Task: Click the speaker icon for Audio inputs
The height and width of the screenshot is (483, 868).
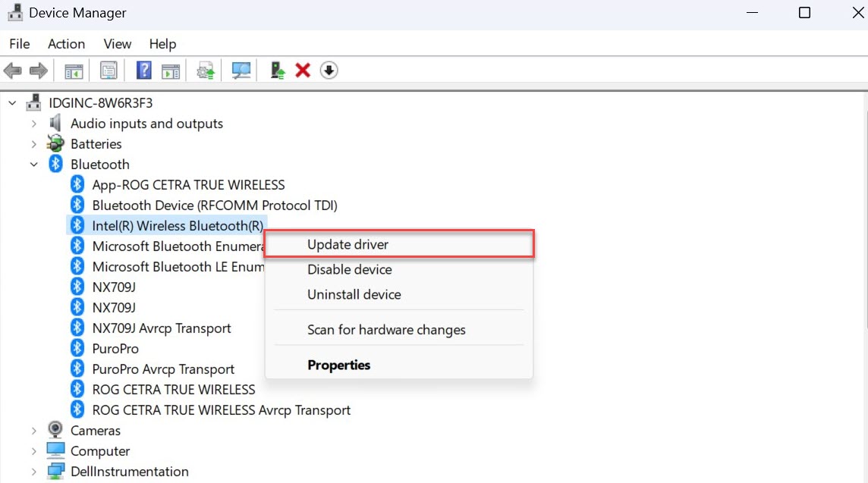Action: (x=55, y=123)
